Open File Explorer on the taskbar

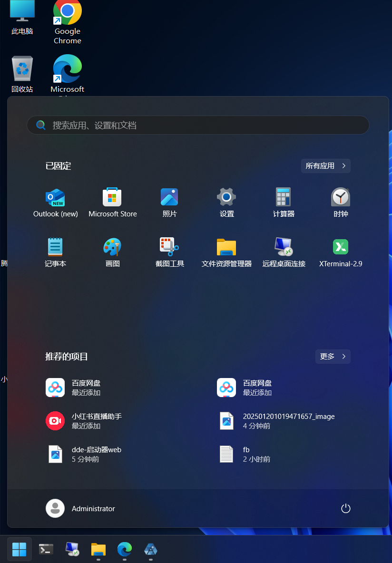(98, 549)
